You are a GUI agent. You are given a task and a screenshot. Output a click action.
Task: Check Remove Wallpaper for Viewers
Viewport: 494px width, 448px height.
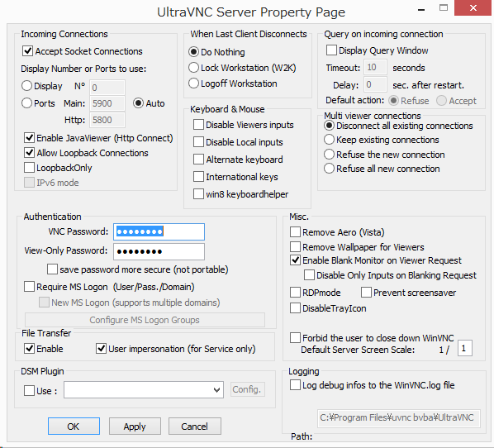295,247
